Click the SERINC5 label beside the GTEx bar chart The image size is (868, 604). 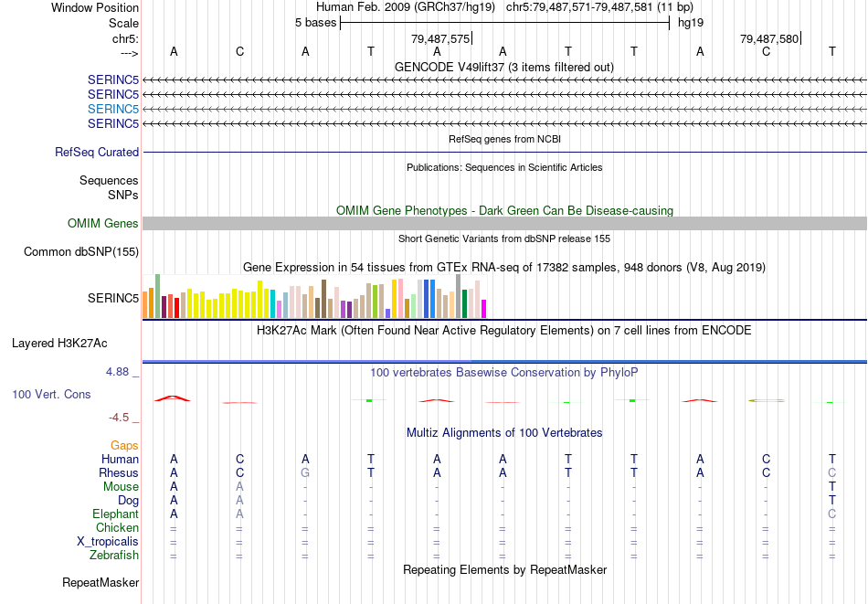[x=113, y=299]
